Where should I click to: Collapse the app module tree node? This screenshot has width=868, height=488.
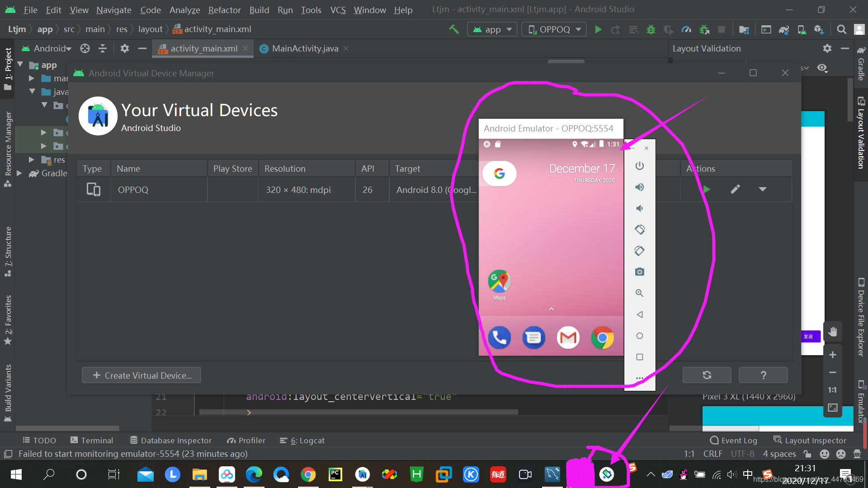pyautogui.click(x=20, y=65)
